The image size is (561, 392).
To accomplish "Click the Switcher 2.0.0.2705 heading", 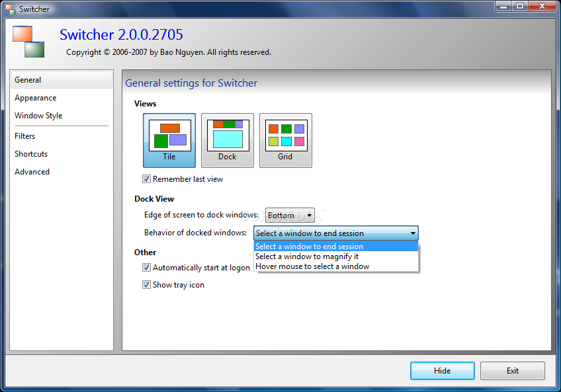I will pos(121,34).
